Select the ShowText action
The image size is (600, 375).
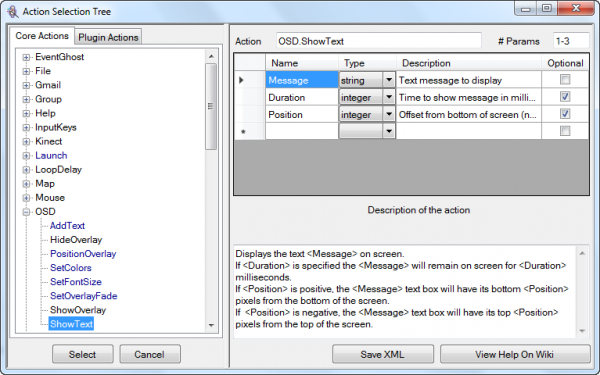pos(71,324)
